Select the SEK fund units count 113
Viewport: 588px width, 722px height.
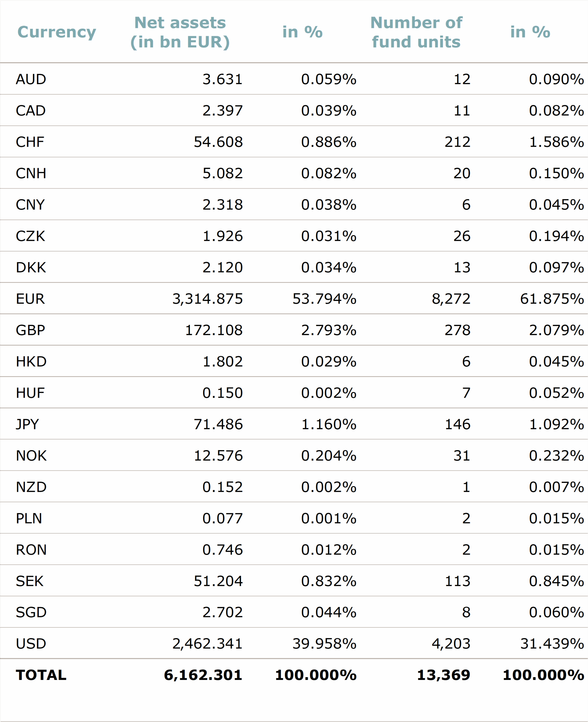point(457,581)
